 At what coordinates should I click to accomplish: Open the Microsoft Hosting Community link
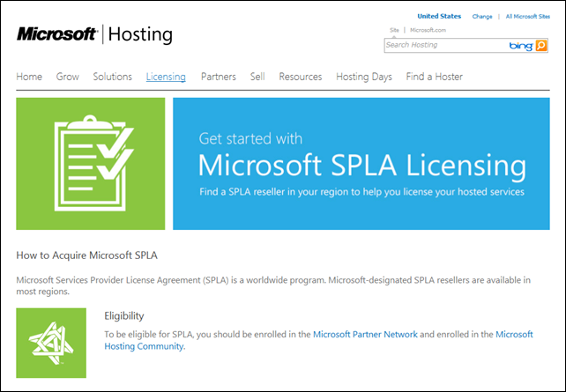pyautogui.click(x=319, y=340)
